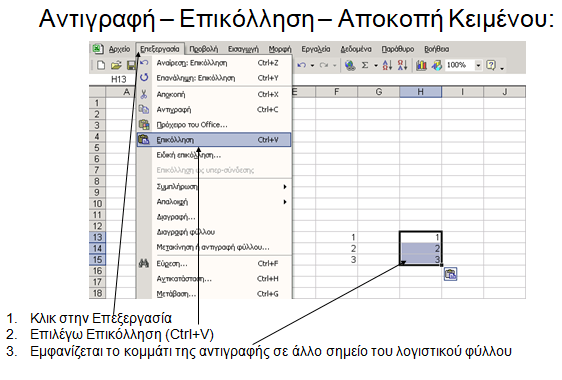
Task: Click the H13 Name Box field
Action: 118,79
